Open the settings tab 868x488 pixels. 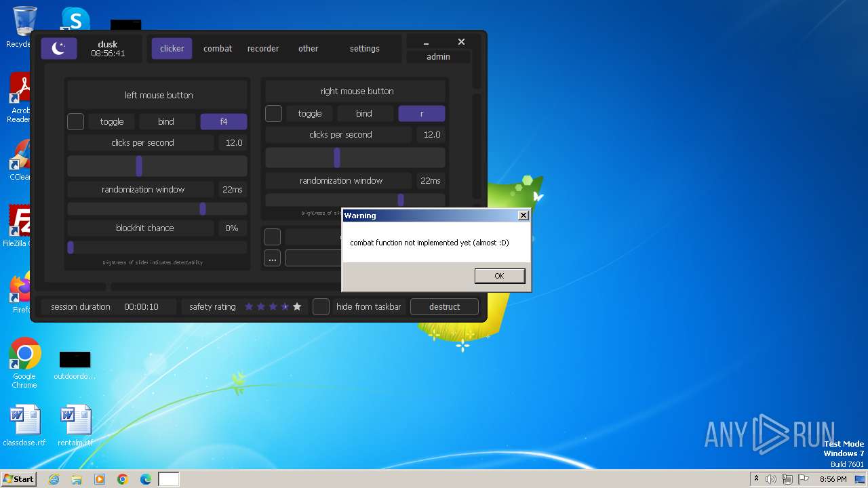point(365,48)
